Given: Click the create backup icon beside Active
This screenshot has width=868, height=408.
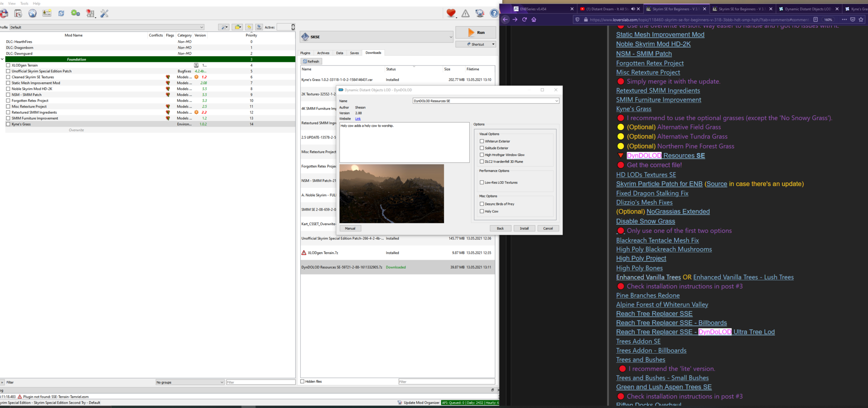Looking at the screenshot, I should point(259,27).
